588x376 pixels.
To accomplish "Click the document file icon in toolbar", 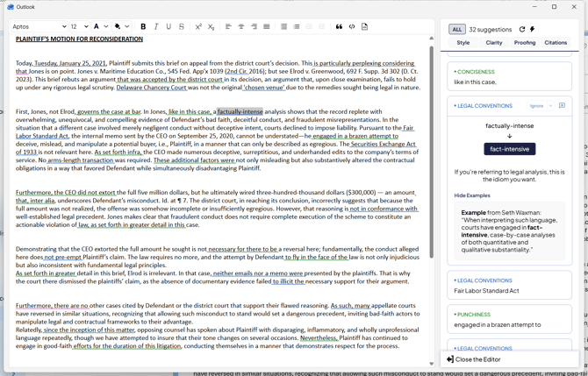I will click(364, 26).
